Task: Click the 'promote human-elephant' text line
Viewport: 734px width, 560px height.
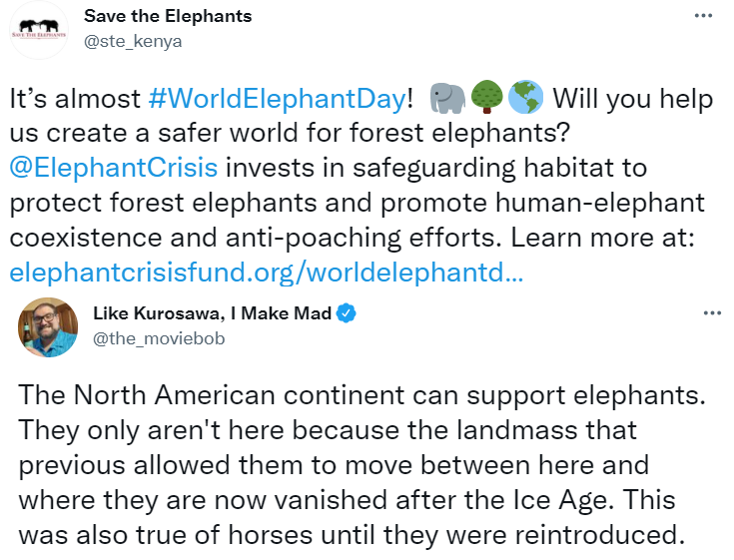Action: point(542,203)
